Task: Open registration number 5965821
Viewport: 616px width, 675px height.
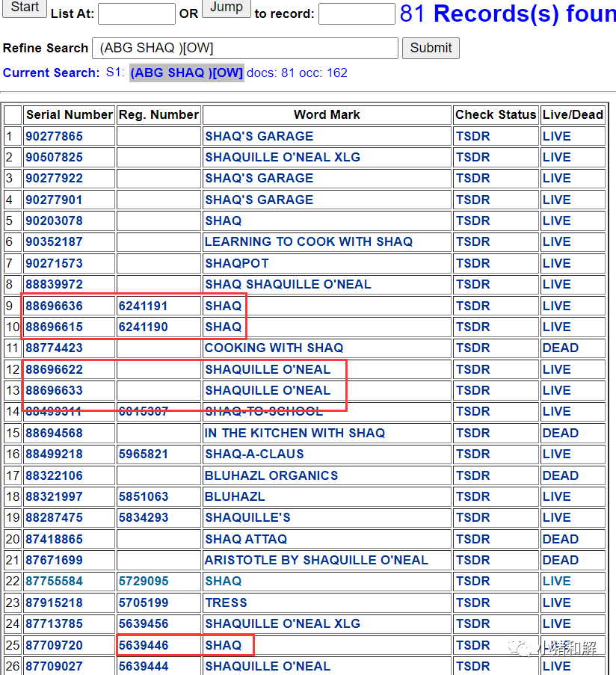Action: pos(143,454)
